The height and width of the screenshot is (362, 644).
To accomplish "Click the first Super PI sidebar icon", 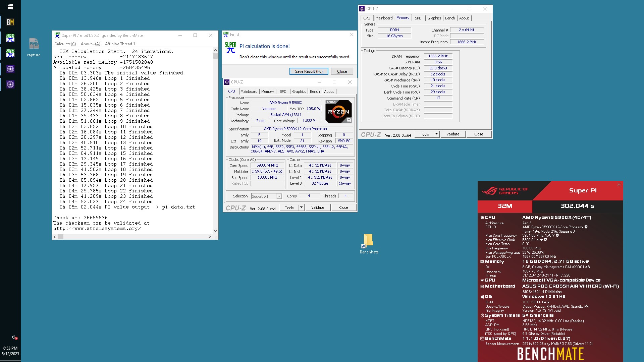I will (10, 38).
